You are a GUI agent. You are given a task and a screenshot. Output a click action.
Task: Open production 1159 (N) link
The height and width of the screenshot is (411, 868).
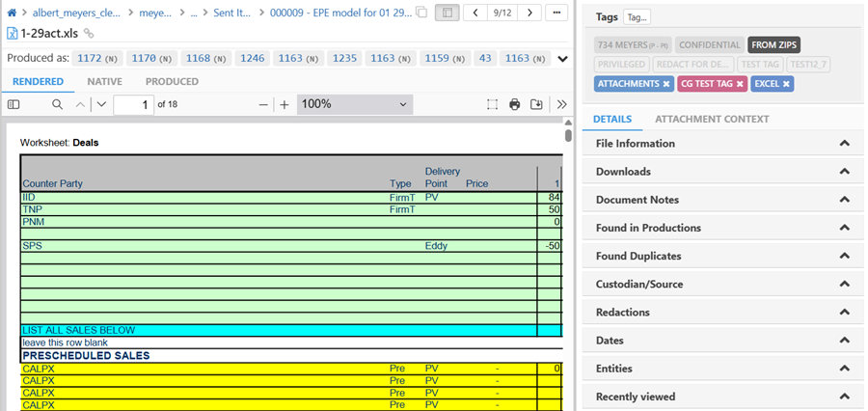pyautogui.click(x=445, y=58)
